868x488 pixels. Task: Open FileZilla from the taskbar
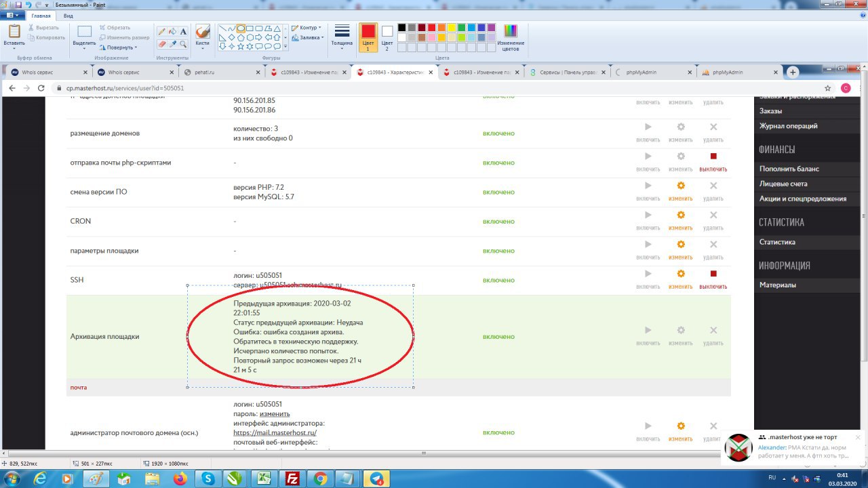(x=292, y=479)
